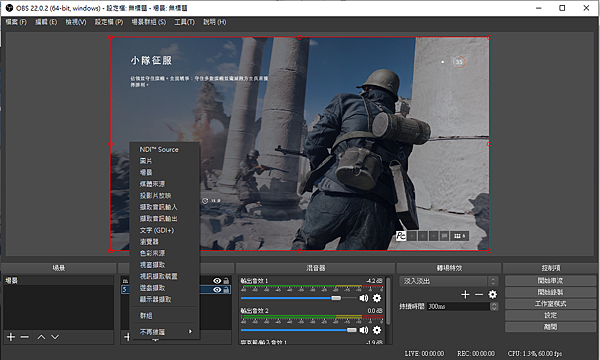Enable 工作室模式 with its button
The height and width of the screenshot is (360, 600).
pyautogui.click(x=550, y=304)
